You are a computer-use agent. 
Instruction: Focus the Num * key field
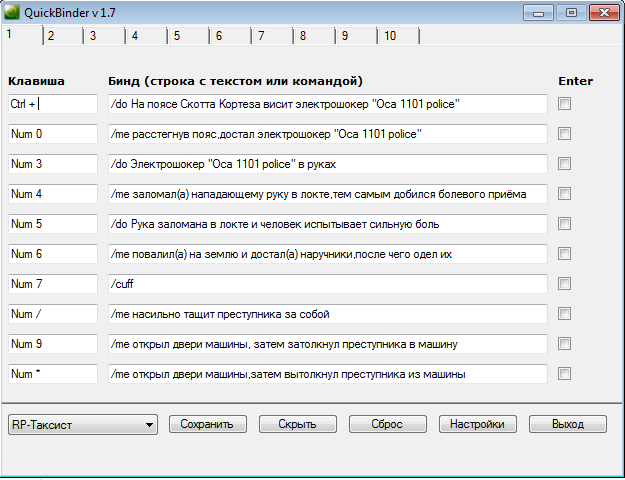[x=53, y=374]
